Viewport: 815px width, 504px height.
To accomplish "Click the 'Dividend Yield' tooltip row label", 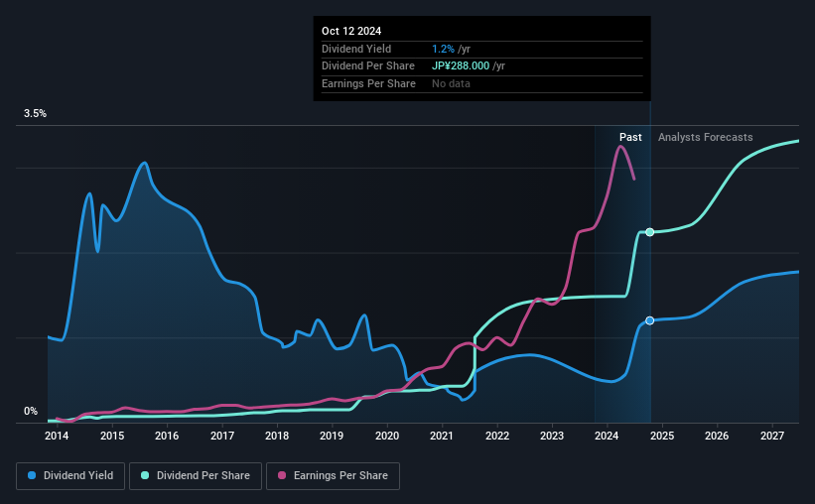I will coord(356,49).
